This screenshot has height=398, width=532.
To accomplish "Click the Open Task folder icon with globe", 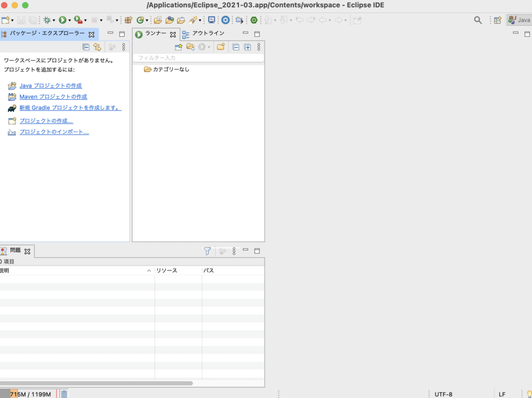I will coord(169,20).
